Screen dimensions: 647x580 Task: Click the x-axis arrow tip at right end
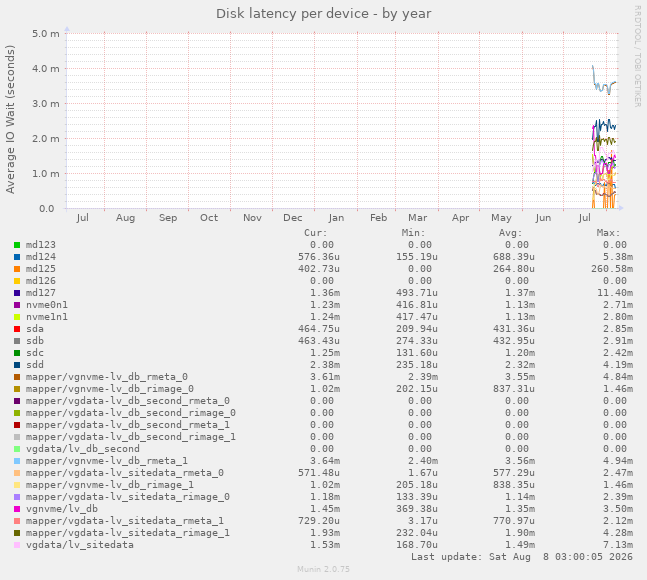[621, 208]
